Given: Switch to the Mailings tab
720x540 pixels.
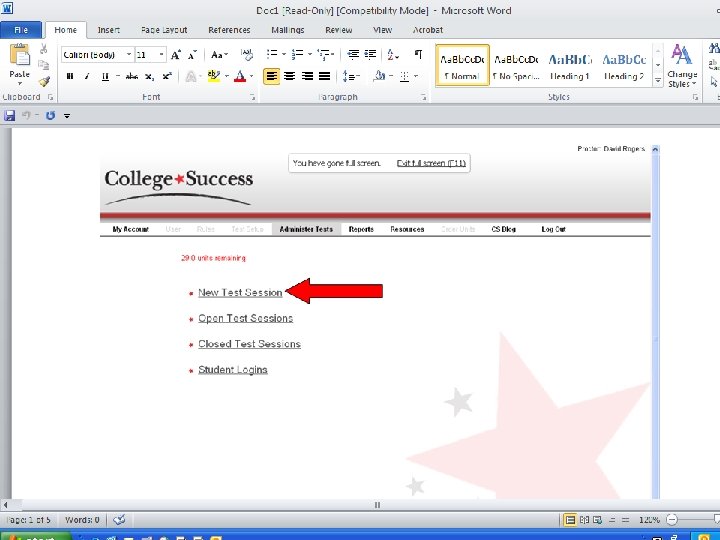Looking at the screenshot, I should click(x=287, y=30).
